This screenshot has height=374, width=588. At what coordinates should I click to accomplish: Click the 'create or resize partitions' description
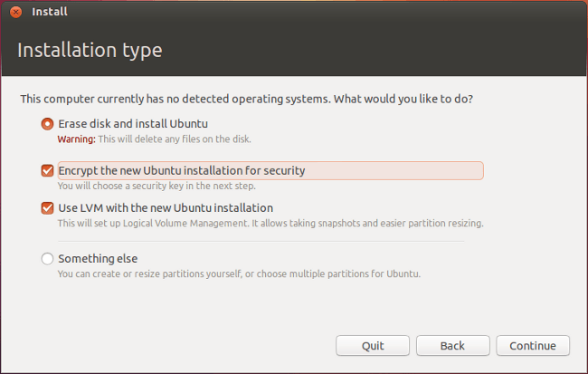(x=239, y=273)
